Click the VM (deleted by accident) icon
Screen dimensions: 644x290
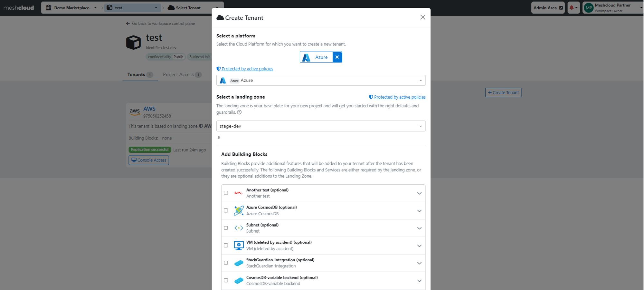(239, 246)
